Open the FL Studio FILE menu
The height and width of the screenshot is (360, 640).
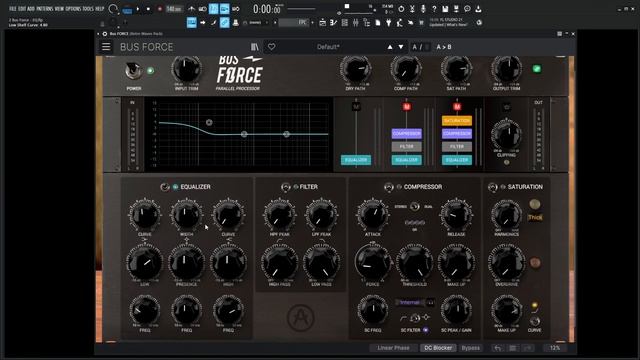click(13, 8)
